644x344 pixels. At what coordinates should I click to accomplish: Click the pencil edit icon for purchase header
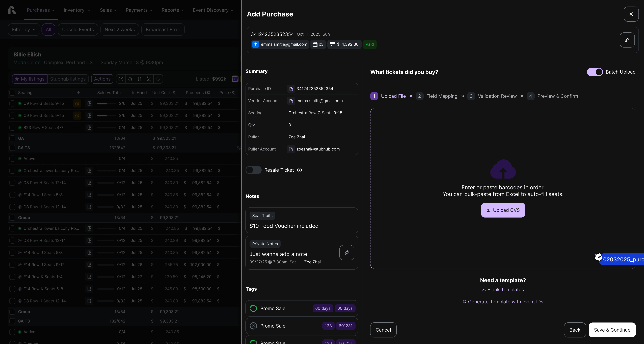(627, 40)
